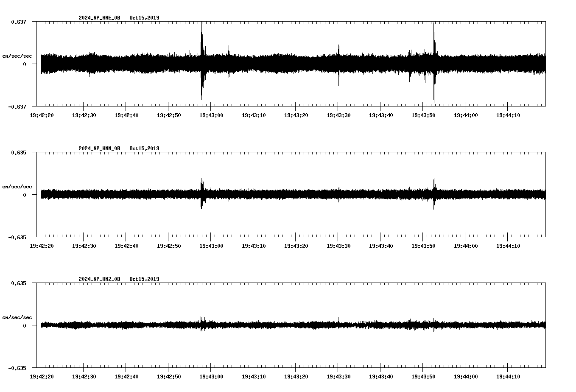Click the Oct15,2019 date on the HNN plot
576x392 pixels.
point(145,148)
